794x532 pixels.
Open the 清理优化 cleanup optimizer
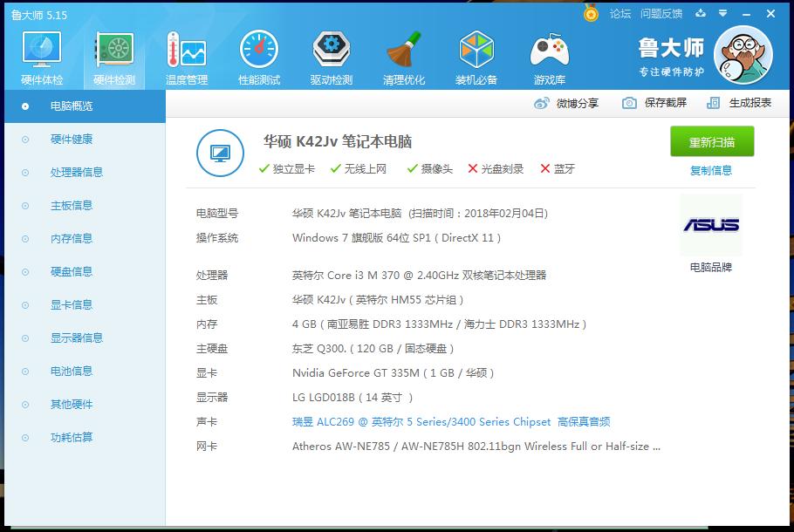coord(403,56)
